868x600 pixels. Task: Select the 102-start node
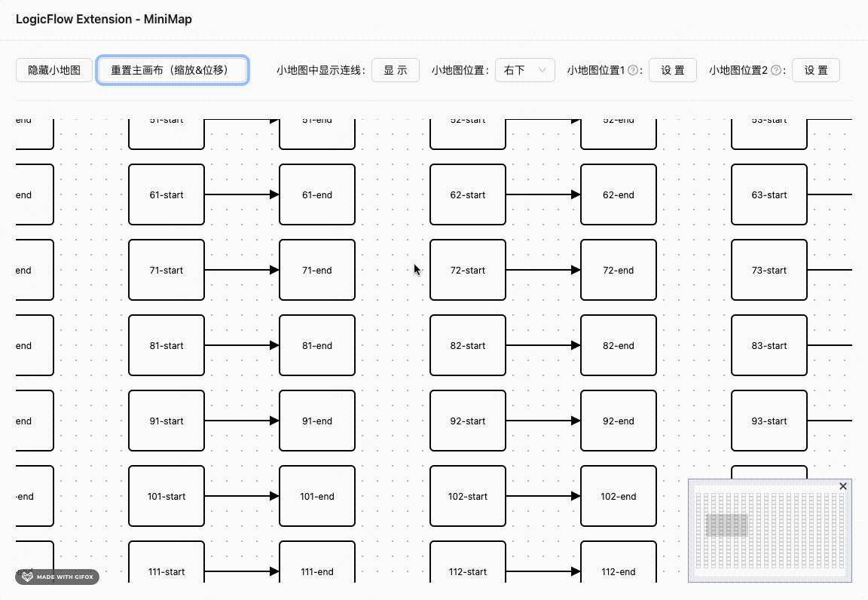[468, 496]
